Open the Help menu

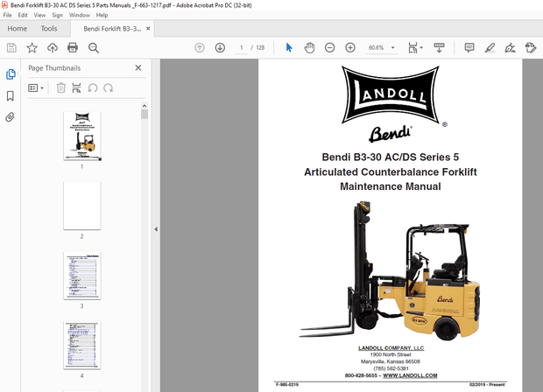[102, 15]
